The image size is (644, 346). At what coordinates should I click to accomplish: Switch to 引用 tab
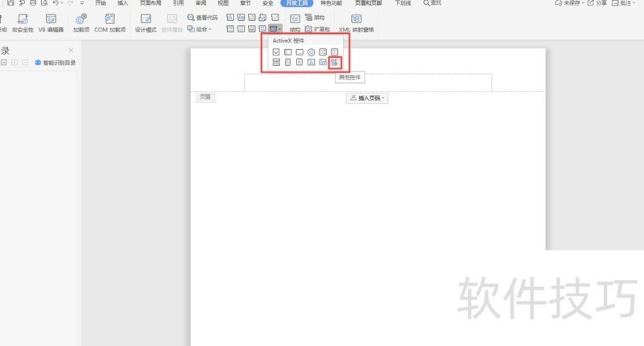pos(178,3)
